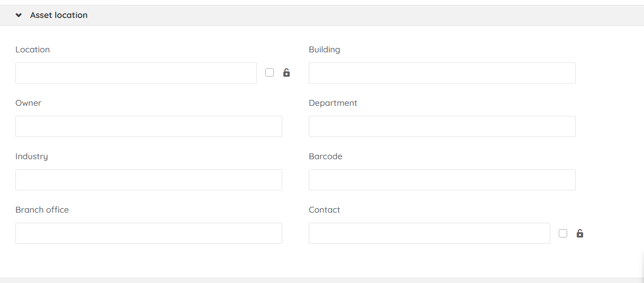Click into the Contact text field
644x283 pixels.
click(429, 233)
